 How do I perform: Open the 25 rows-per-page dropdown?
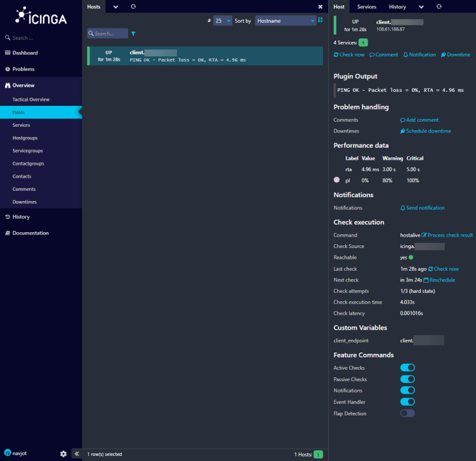(x=223, y=20)
